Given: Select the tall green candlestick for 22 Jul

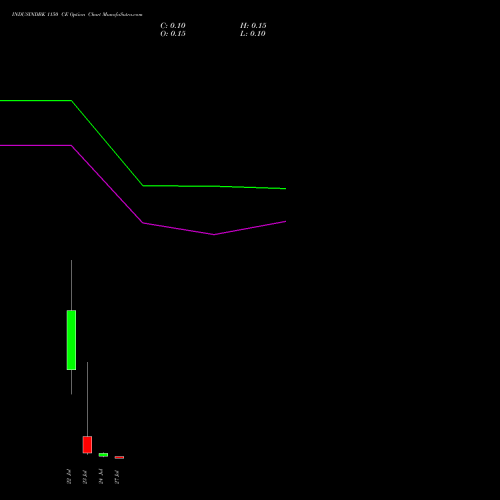Looking at the screenshot, I should pos(71,340).
